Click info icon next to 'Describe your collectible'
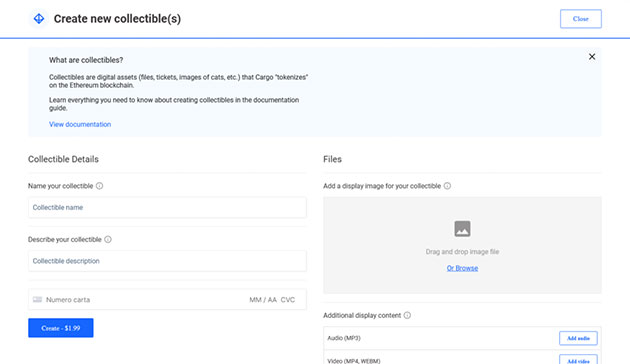The image size is (630, 364). pos(108,239)
